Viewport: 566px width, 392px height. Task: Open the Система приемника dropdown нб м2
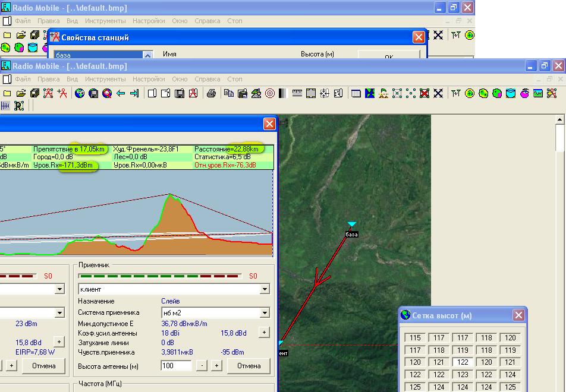(263, 312)
